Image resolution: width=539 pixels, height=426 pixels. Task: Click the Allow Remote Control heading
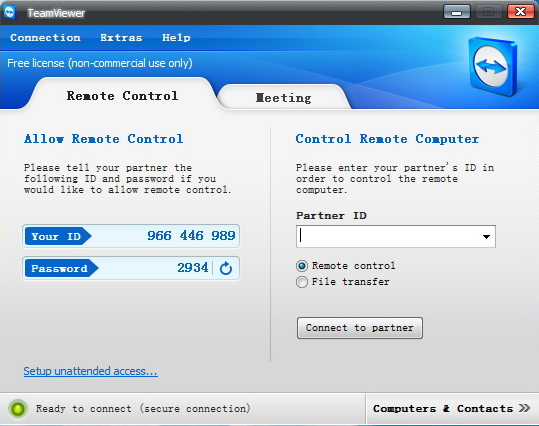coord(103,139)
